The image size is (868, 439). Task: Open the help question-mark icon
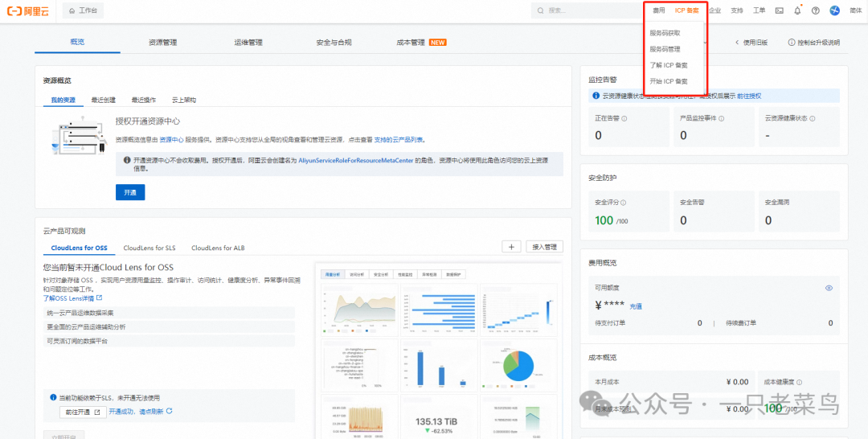816,10
